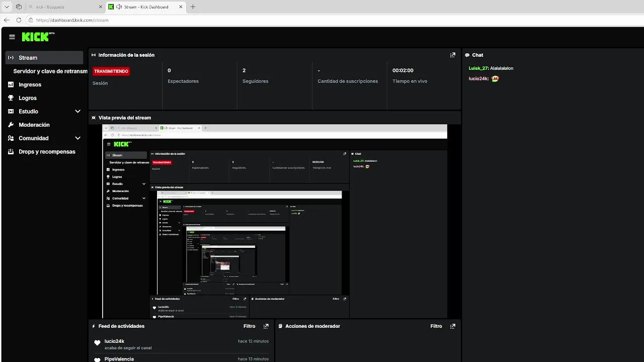
Task: Pop out the Acciones de moderador panel
Action: [453, 326]
